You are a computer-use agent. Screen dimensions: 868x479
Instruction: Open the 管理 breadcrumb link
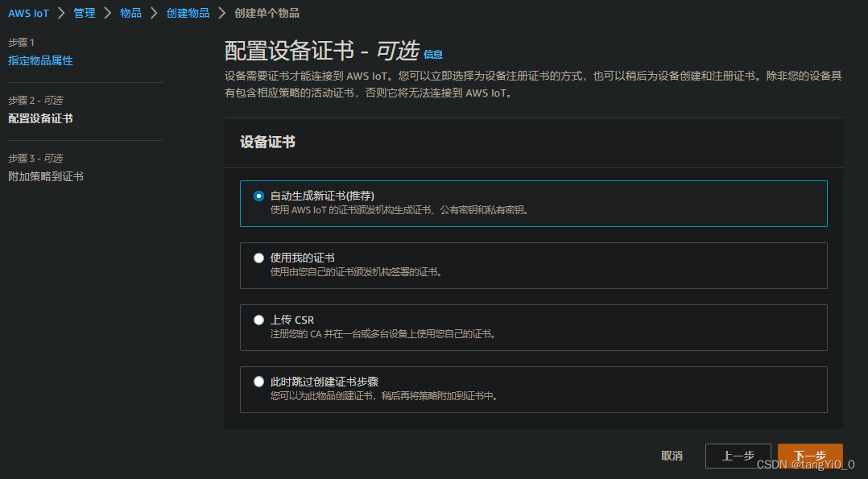tap(83, 13)
